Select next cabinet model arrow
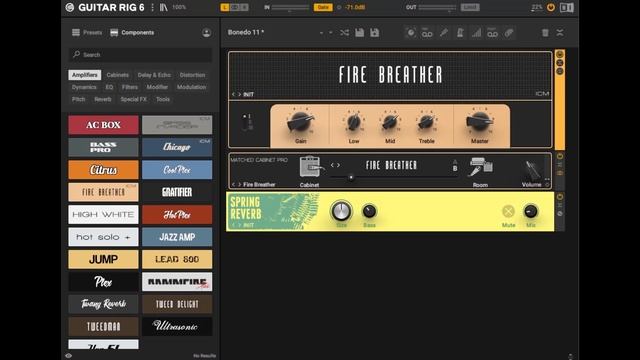Image resolution: width=640 pixels, height=360 pixels. click(338, 165)
